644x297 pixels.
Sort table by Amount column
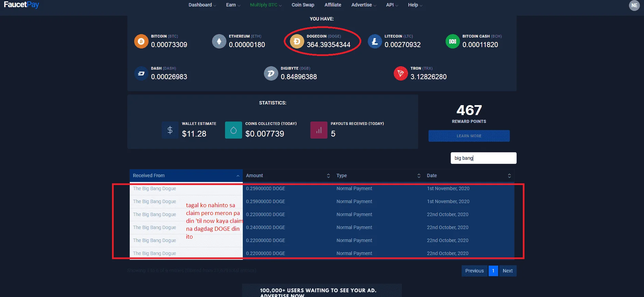click(288, 175)
